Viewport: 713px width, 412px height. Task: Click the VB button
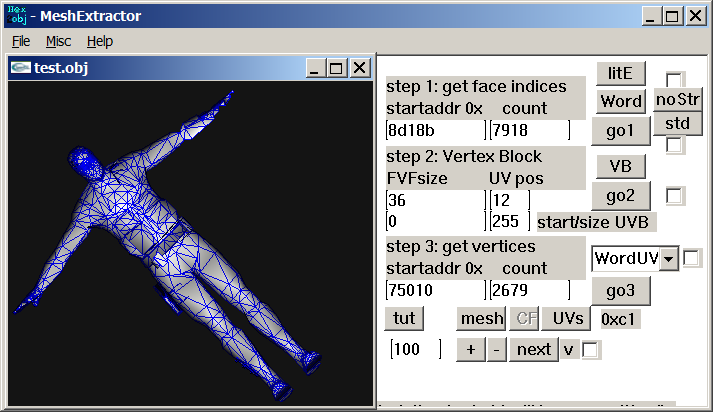click(x=620, y=165)
